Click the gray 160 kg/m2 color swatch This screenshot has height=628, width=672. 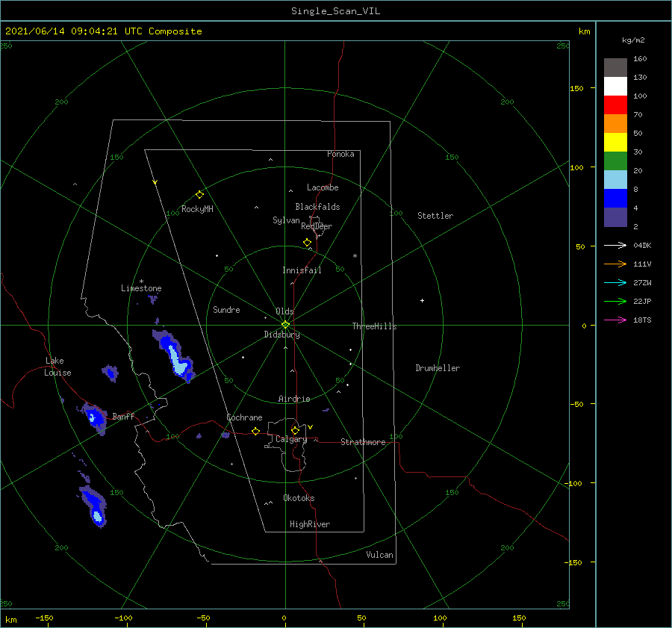click(615, 68)
